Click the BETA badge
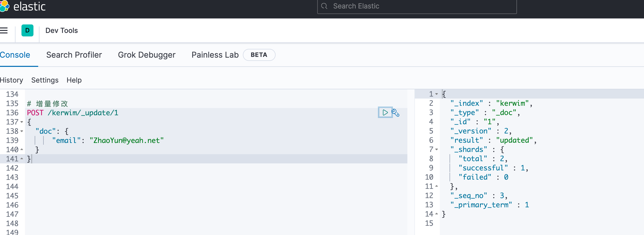The image size is (644, 235). point(259,55)
